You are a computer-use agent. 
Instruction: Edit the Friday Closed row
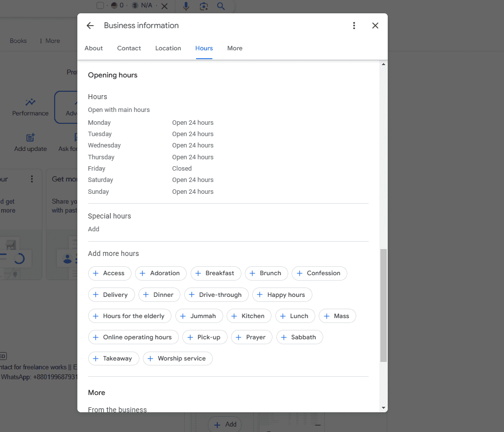(140, 169)
